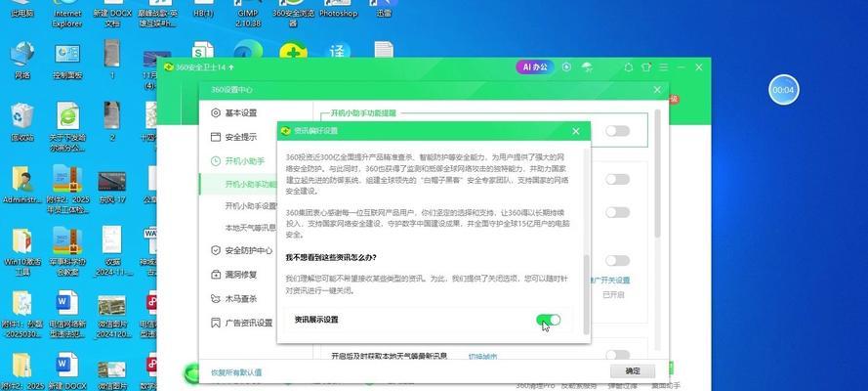Select the 收据_2024-11 desktop file

(x=112, y=240)
